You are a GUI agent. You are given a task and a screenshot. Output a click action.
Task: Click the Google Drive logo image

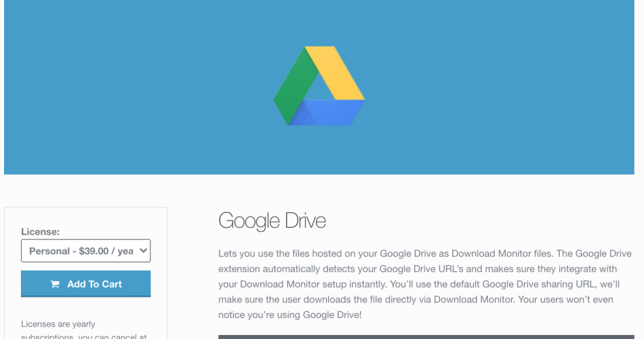tap(319, 86)
